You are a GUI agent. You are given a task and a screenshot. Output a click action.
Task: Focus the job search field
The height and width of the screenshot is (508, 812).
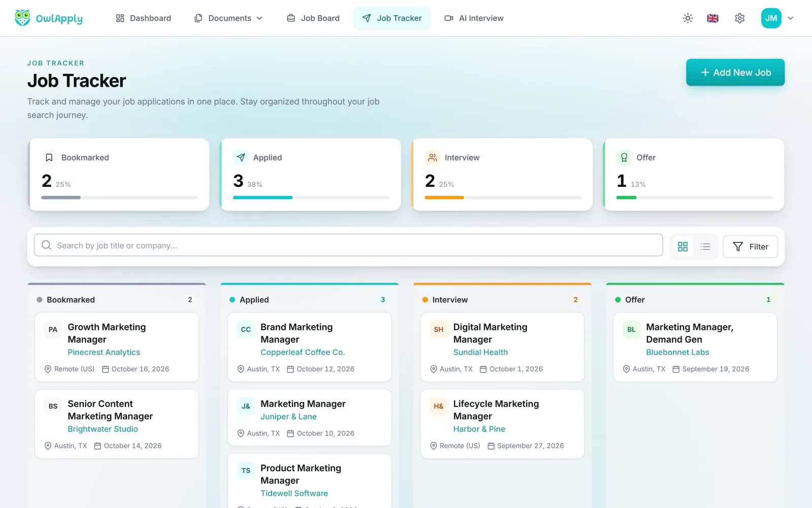(x=348, y=245)
